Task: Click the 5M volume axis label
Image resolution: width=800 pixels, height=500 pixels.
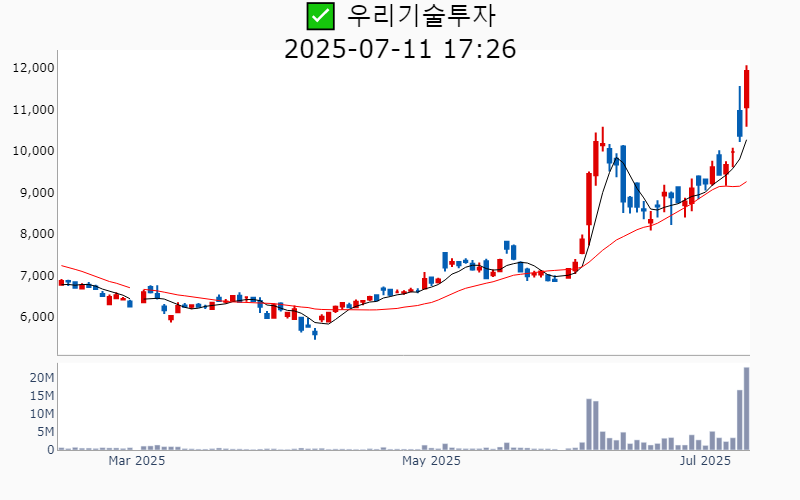Action: coord(45,432)
